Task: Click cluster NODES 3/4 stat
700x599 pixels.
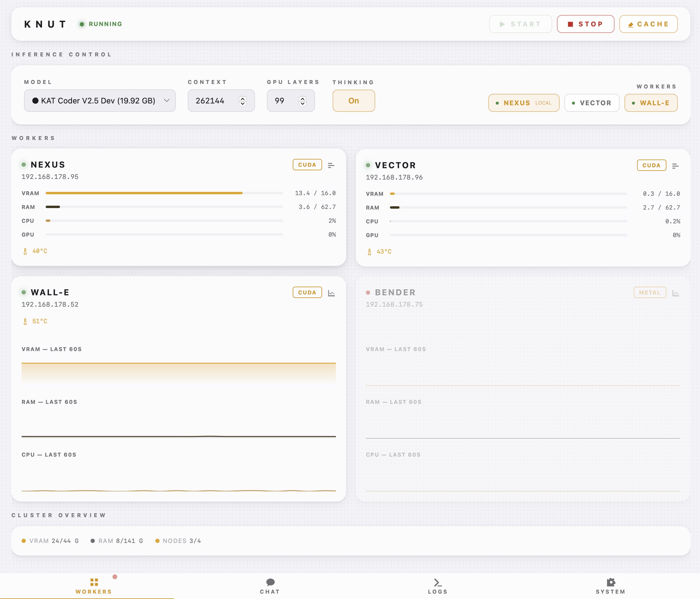Action: (x=178, y=541)
